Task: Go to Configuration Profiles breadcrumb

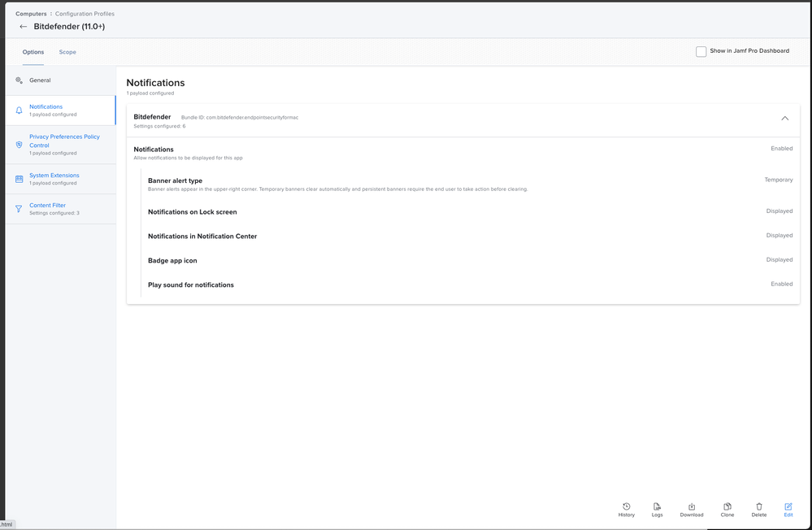Action: pos(85,14)
